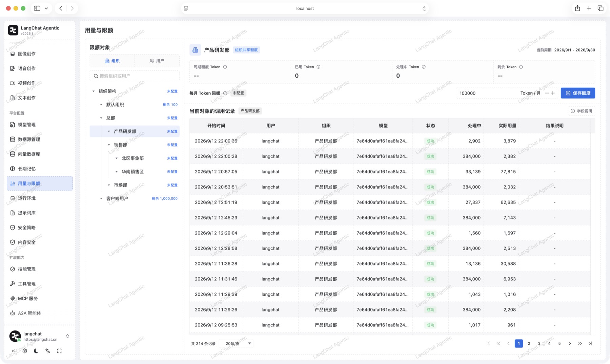This screenshot has width=610, height=364.
Task: Collapse the 组织架构 tree node
Action: (x=94, y=91)
